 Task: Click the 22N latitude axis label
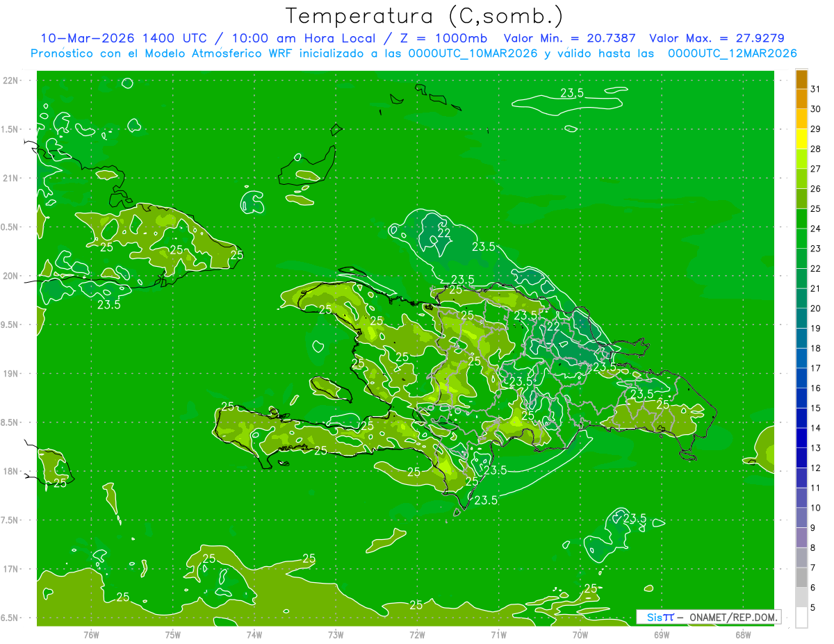point(10,81)
